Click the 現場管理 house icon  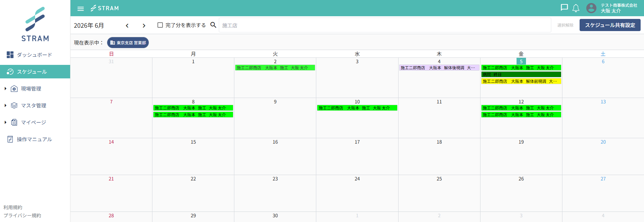click(14, 89)
